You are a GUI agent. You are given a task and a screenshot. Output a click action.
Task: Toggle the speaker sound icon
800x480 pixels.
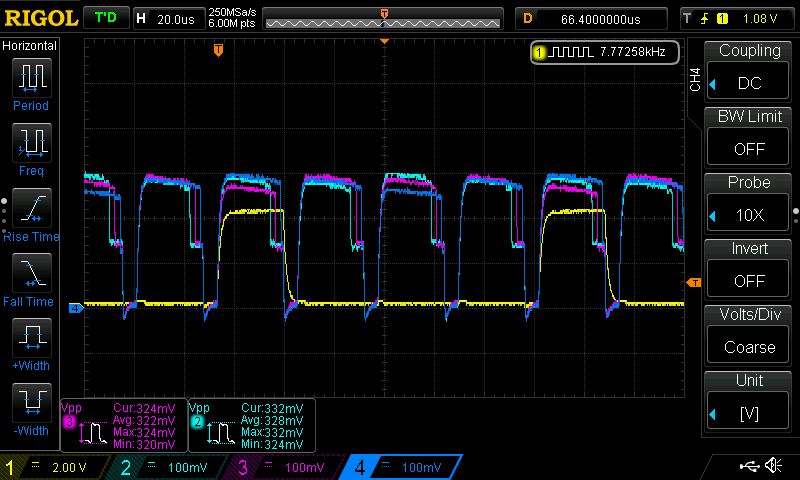tap(773, 466)
